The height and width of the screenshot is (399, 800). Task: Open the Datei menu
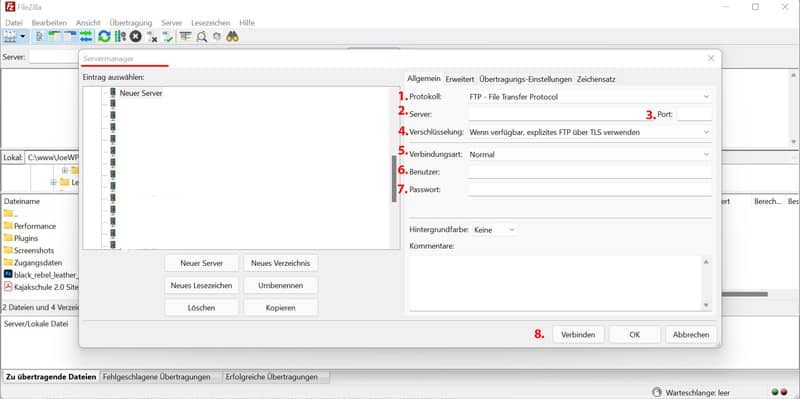tap(14, 23)
